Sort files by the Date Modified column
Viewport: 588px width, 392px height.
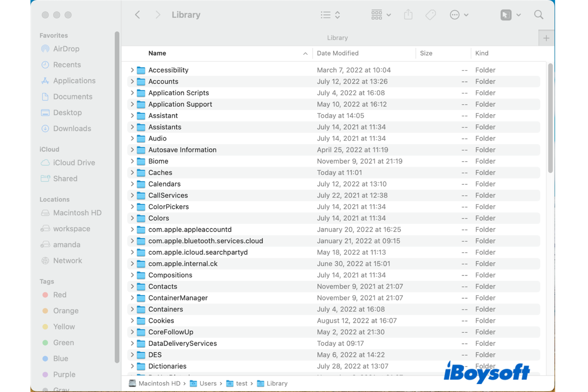pyautogui.click(x=337, y=53)
